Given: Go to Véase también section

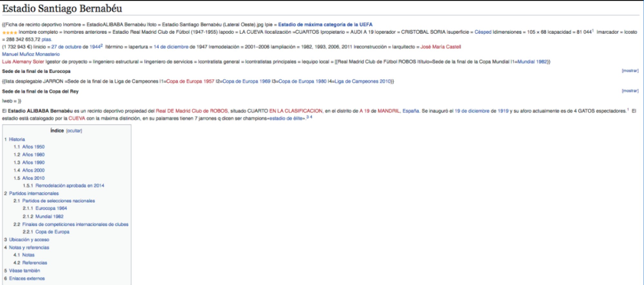Looking at the screenshot, I should click(x=24, y=271).
